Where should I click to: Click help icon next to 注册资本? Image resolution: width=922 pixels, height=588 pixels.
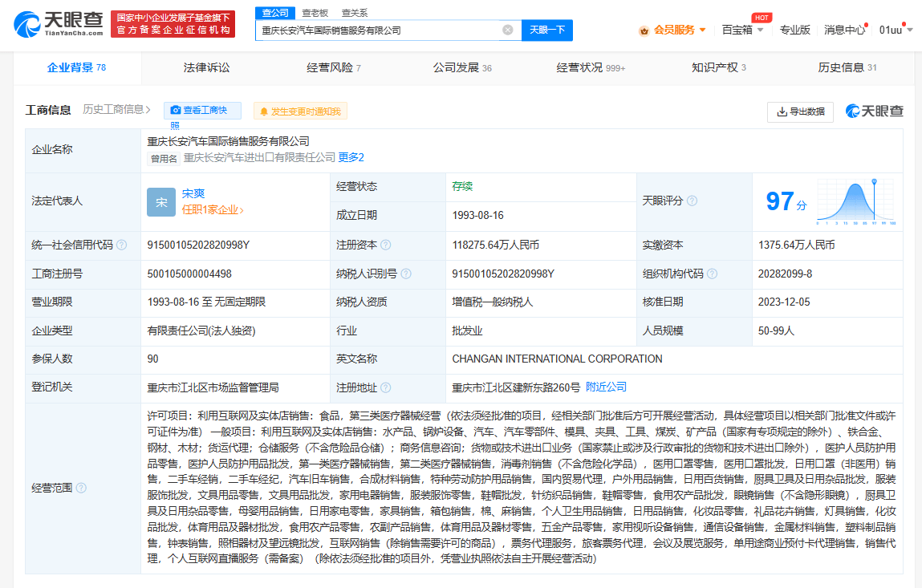pos(386,245)
